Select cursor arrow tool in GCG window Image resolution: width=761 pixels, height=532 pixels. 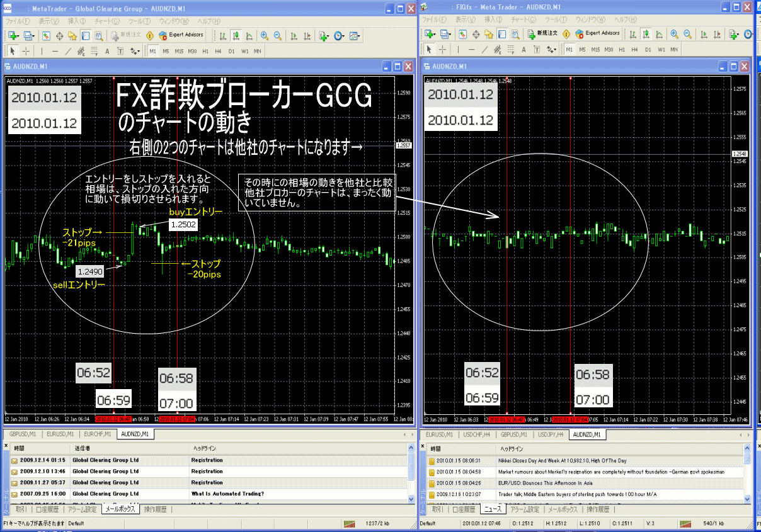[13, 51]
